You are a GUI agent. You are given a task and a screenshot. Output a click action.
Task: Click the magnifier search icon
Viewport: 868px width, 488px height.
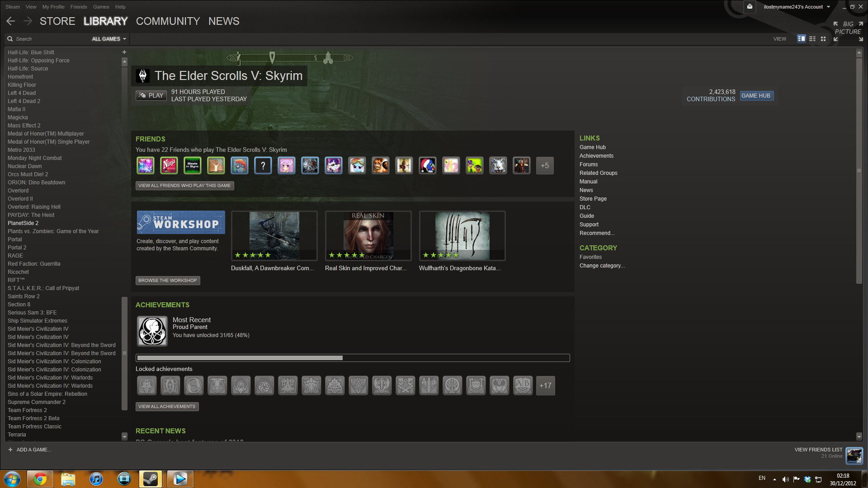[10, 39]
